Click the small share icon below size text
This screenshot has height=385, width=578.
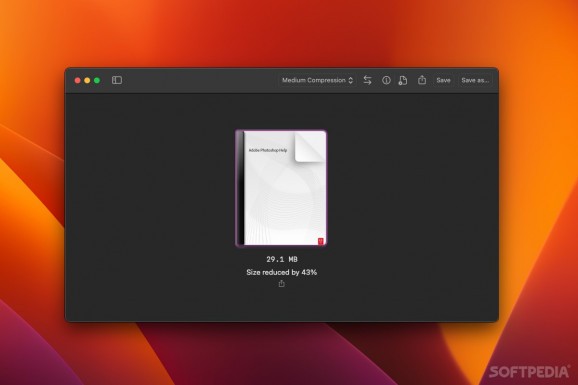coord(282,284)
